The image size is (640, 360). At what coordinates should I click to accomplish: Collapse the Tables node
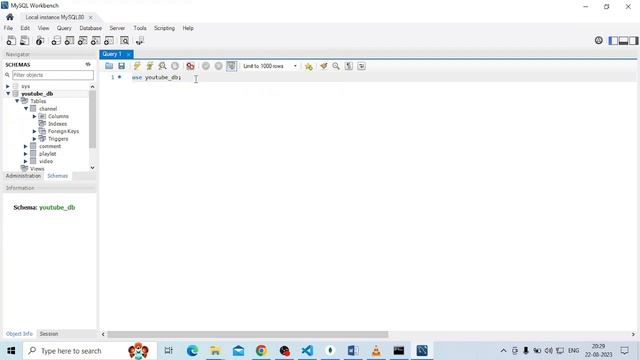click(x=17, y=101)
